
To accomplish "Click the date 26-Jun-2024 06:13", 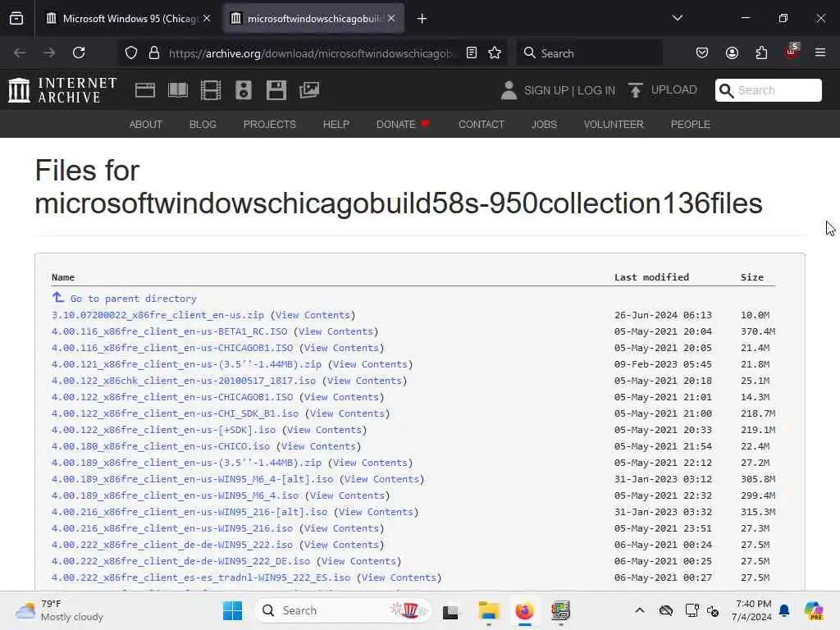I will [x=663, y=315].
